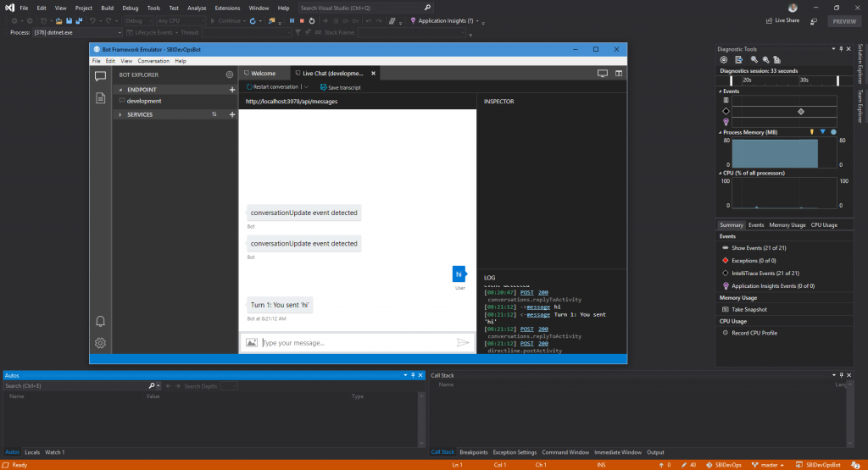Pause debugging with the Break All button
The height and width of the screenshot is (470, 868).
pyautogui.click(x=292, y=21)
